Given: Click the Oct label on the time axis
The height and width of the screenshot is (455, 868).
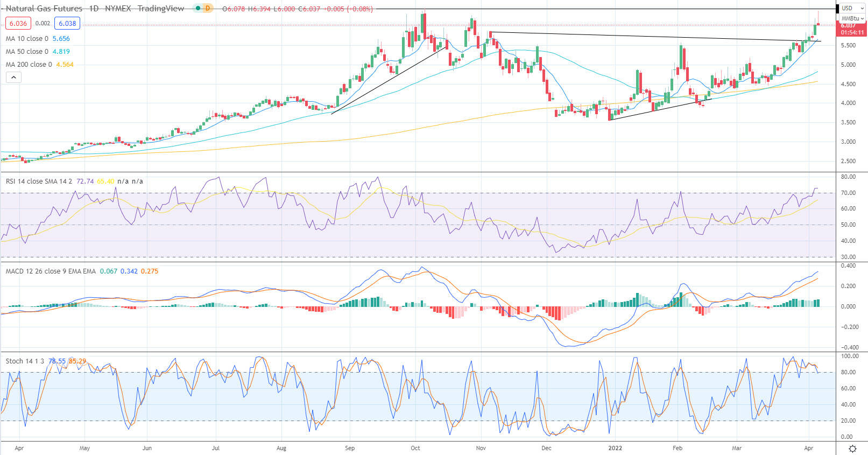Looking at the screenshot, I should [x=415, y=448].
